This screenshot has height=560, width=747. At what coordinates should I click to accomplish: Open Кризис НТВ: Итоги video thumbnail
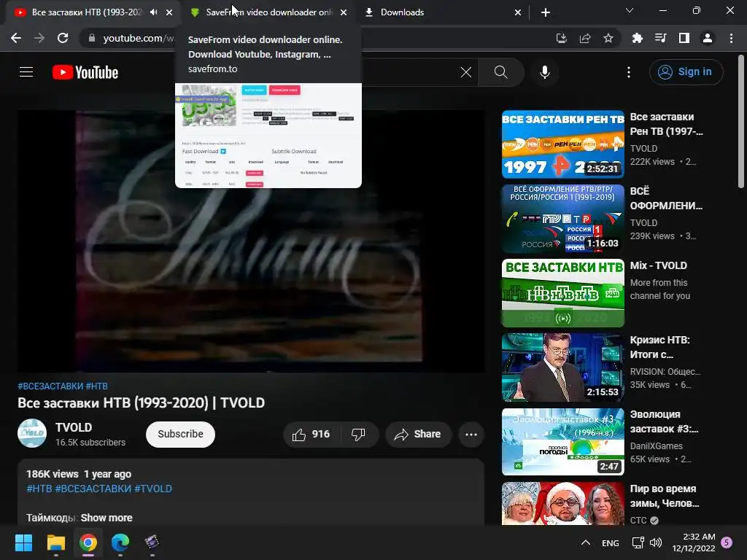pyautogui.click(x=563, y=367)
